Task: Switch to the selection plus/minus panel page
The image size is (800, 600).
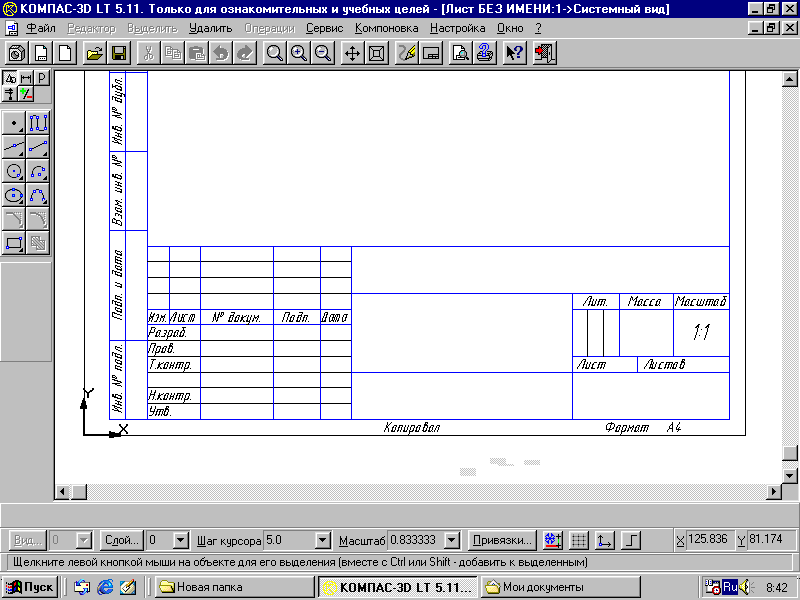Action: click(26, 94)
